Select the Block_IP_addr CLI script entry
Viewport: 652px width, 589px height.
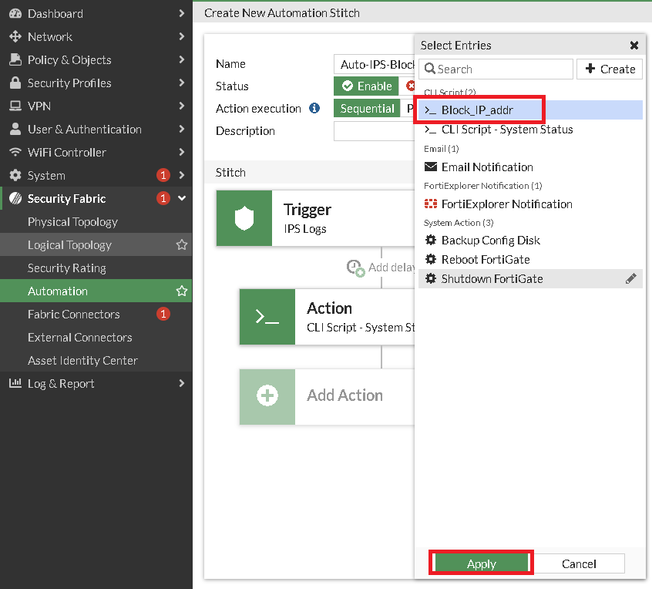click(483, 110)
